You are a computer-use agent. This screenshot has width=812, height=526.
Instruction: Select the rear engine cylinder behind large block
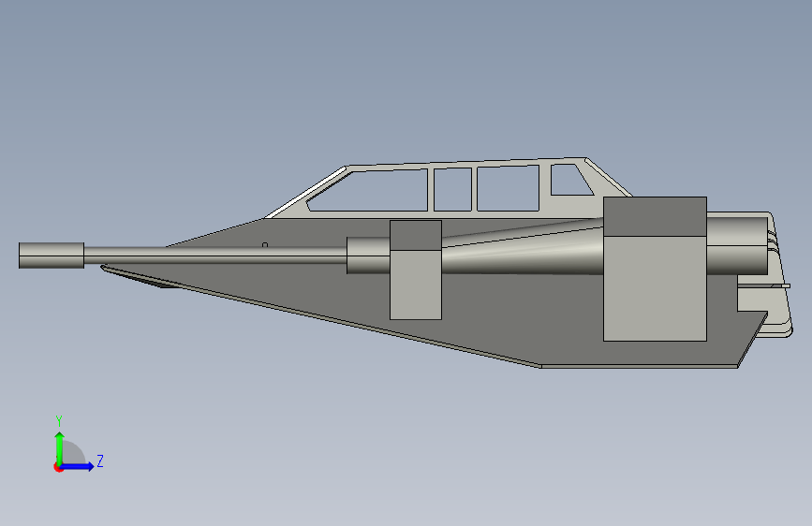click(736, 245)
